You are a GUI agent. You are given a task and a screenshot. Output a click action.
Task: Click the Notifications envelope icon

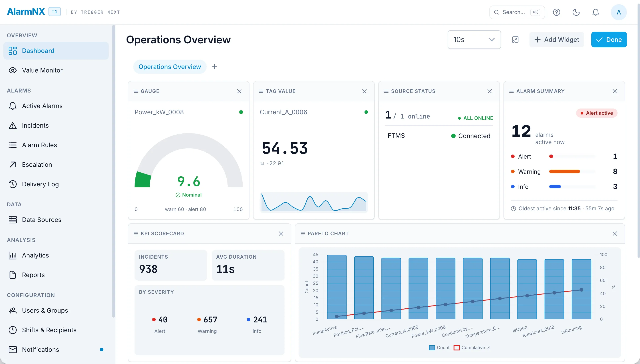[12, 350]
